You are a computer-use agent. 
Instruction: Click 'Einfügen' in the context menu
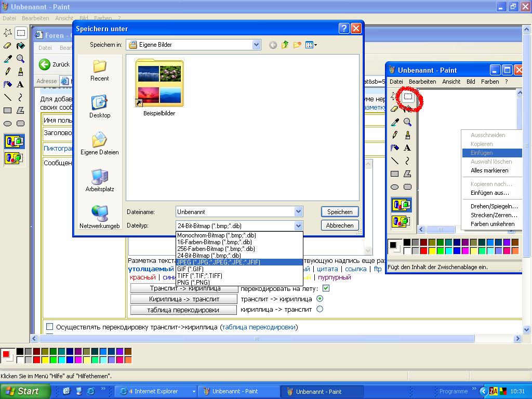pyautogui.click(x=482, y=153)
